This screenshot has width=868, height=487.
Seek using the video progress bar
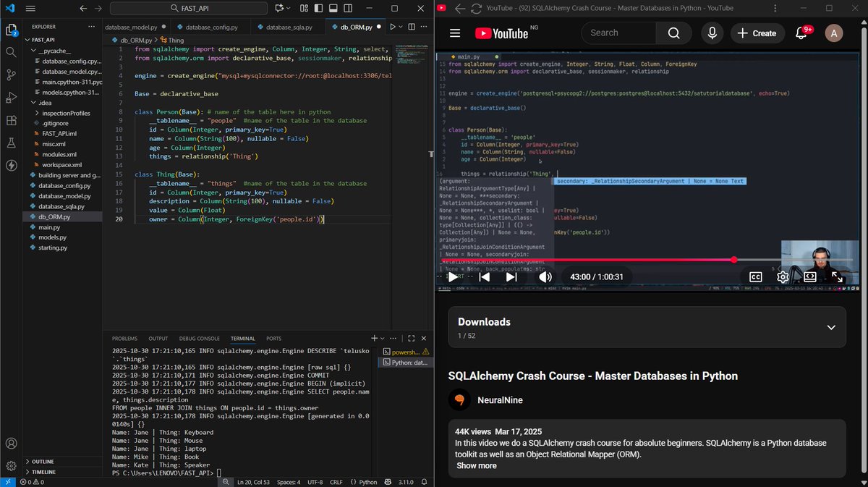651,259
